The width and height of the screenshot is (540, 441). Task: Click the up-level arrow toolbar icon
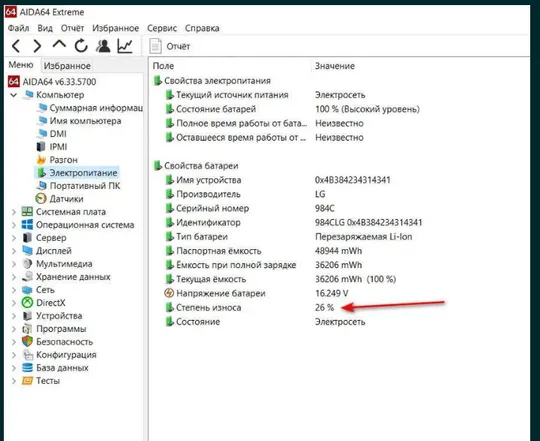[59, 44]
